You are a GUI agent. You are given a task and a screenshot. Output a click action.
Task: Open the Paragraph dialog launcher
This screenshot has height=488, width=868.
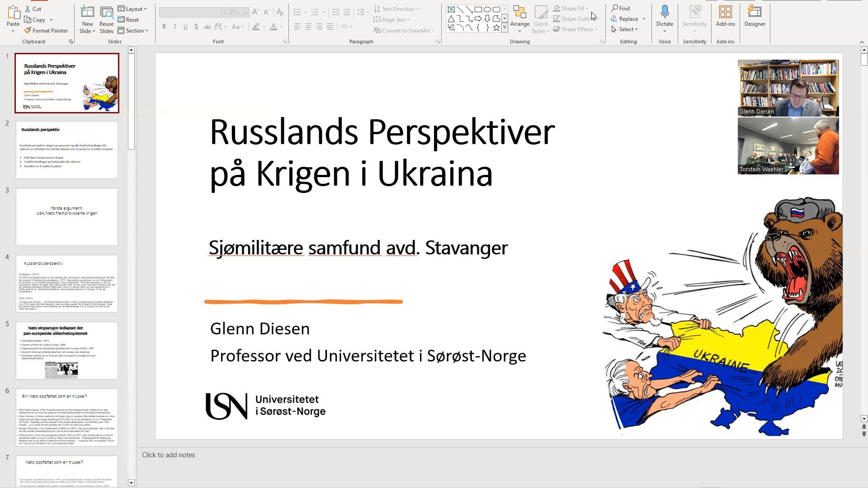438,42
